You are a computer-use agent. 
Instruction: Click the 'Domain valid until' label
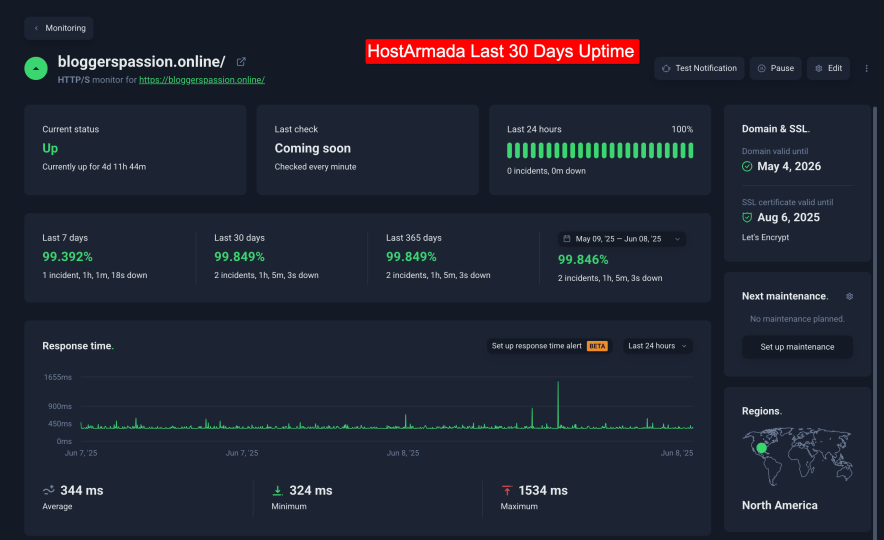(x=775, y=151)
